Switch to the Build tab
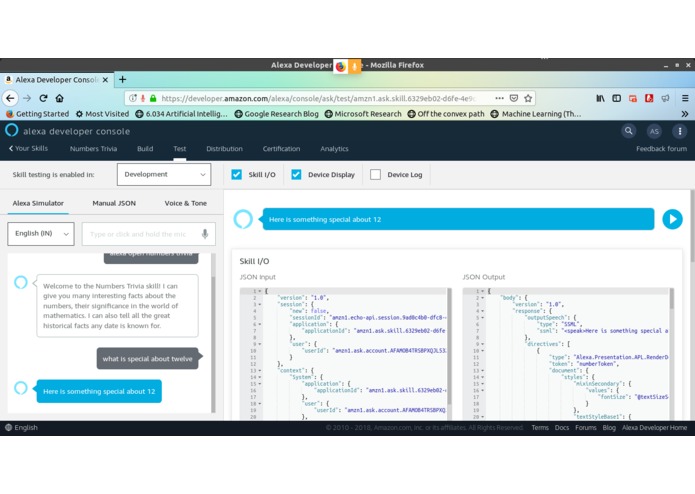The width and height of the screenshot is (695, 494). [x=145, y=149]
